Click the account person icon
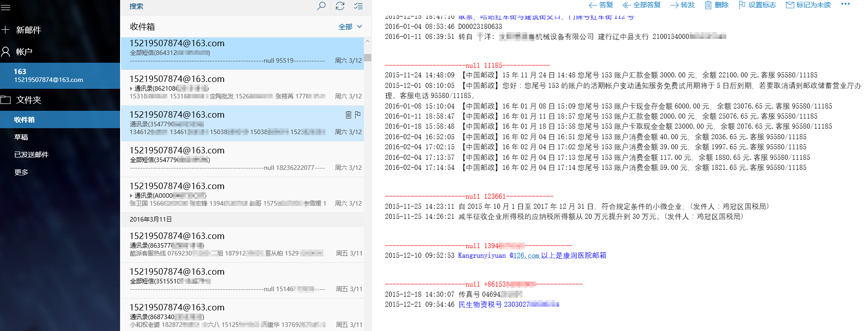Viewport: 868px width, 331px height. (x=5, y=52)
